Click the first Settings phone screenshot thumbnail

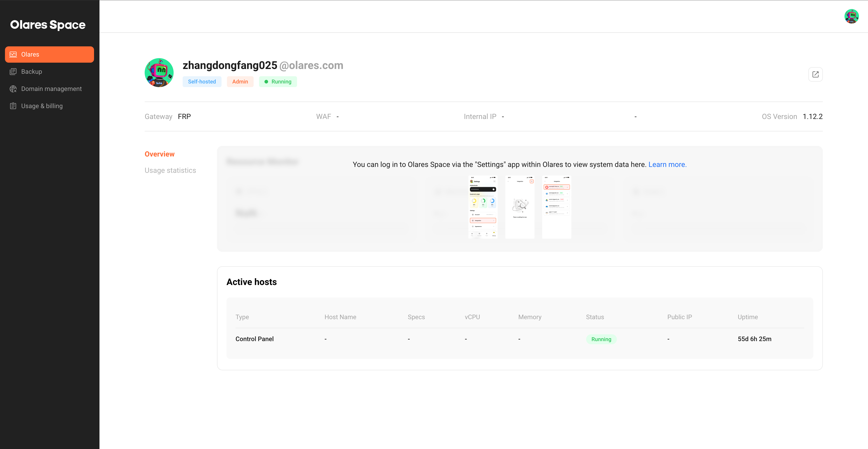[x=483, y=207]
